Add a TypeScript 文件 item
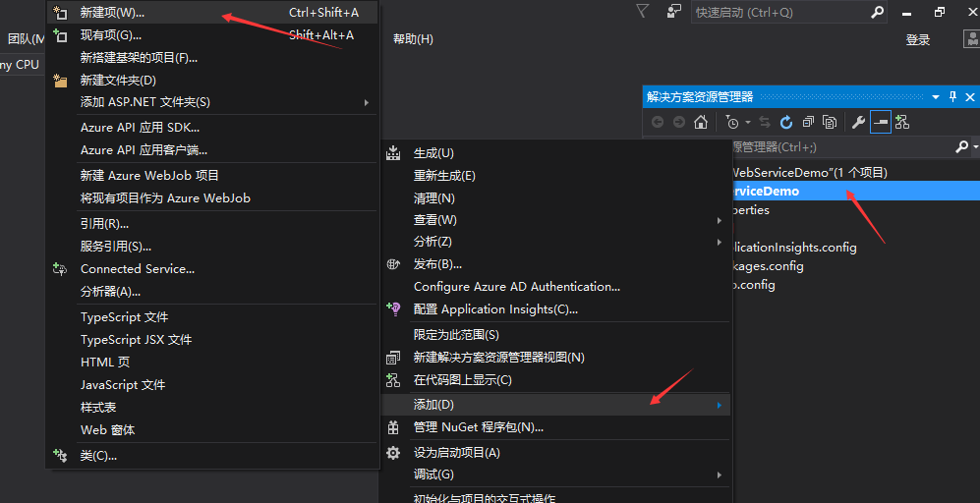This screenshot has height=503, width=980. 212,316
